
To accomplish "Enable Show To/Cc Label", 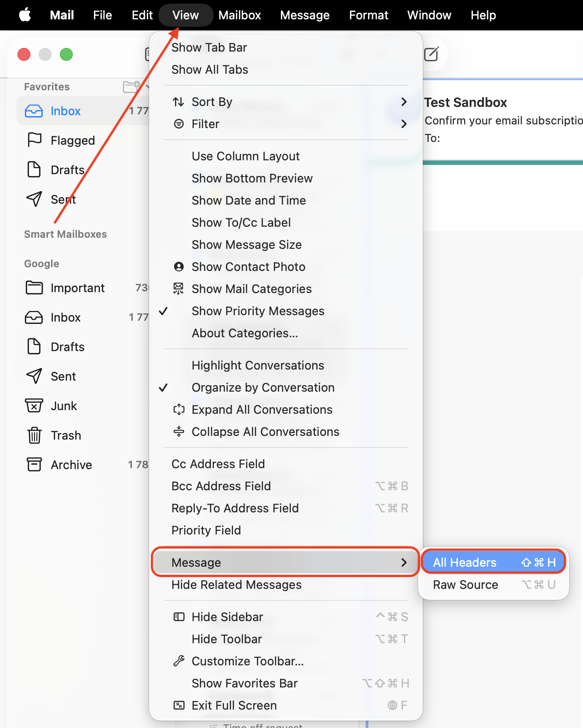I will pyautogui.click(x=286, y=223).
